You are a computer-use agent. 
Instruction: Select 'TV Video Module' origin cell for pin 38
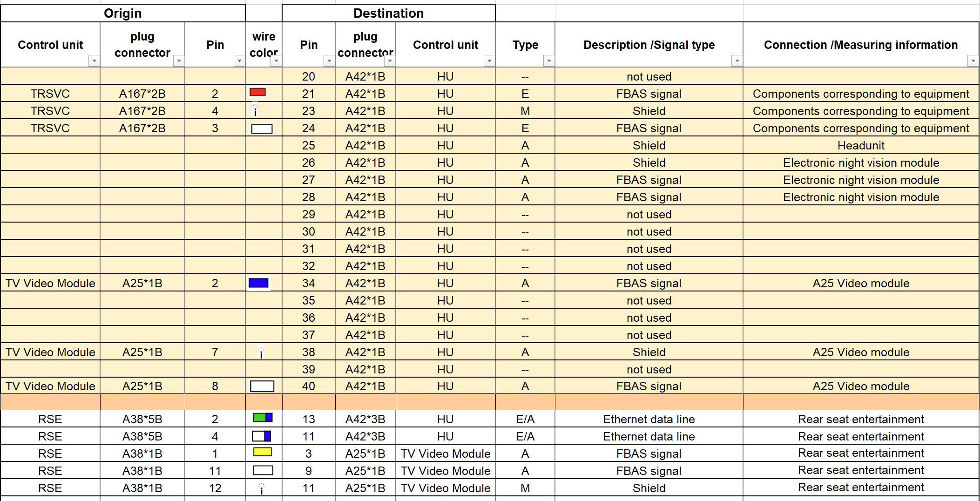tap(50, 352)
